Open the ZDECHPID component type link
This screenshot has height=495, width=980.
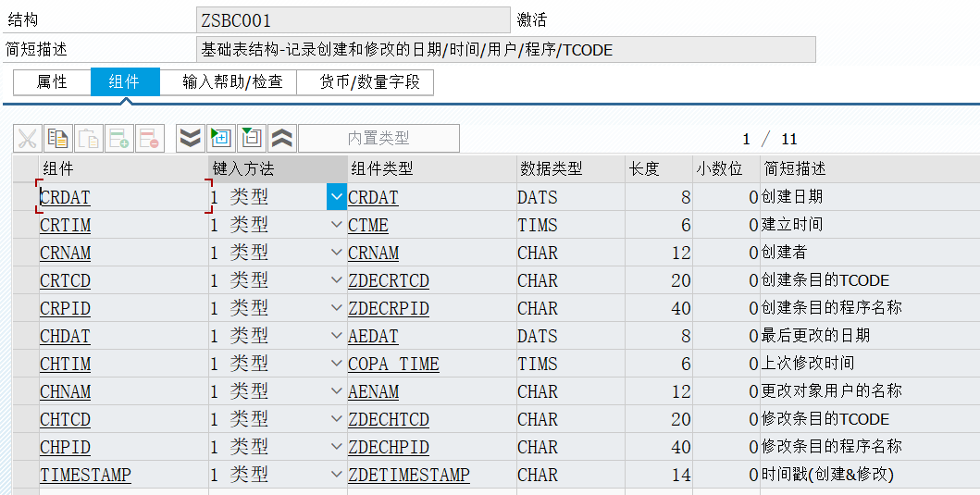pyautogui.click(x=389, y=448)
